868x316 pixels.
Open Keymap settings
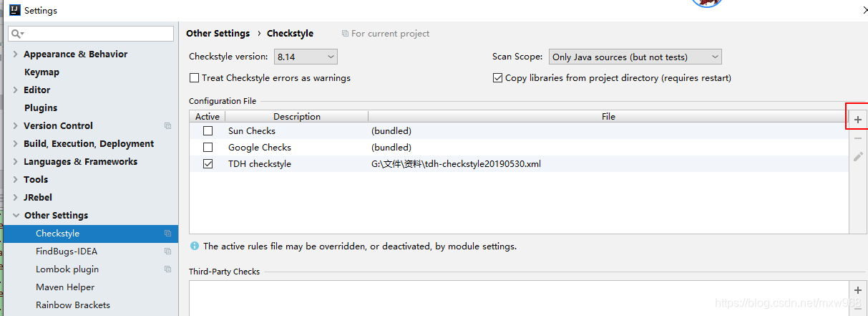[42, 72]
